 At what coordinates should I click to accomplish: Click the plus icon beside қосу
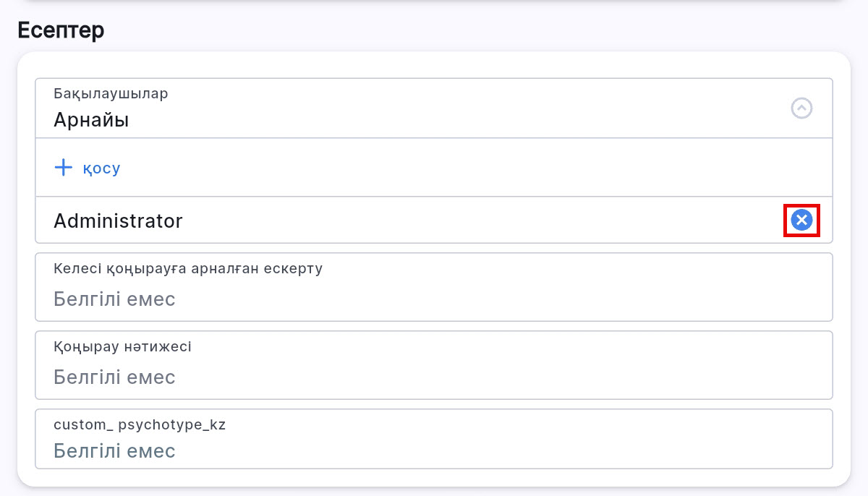pos(64,168)
